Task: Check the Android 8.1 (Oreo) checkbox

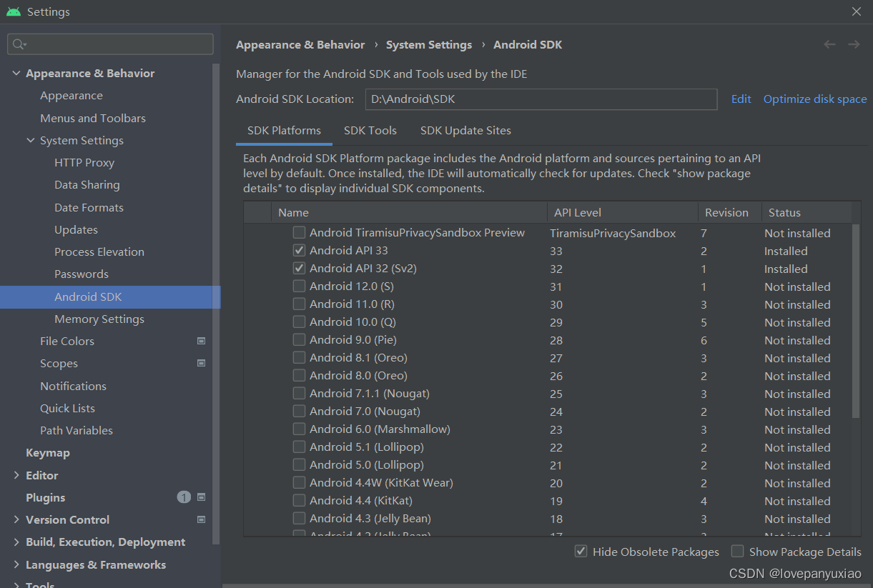Action: point(299,357)
